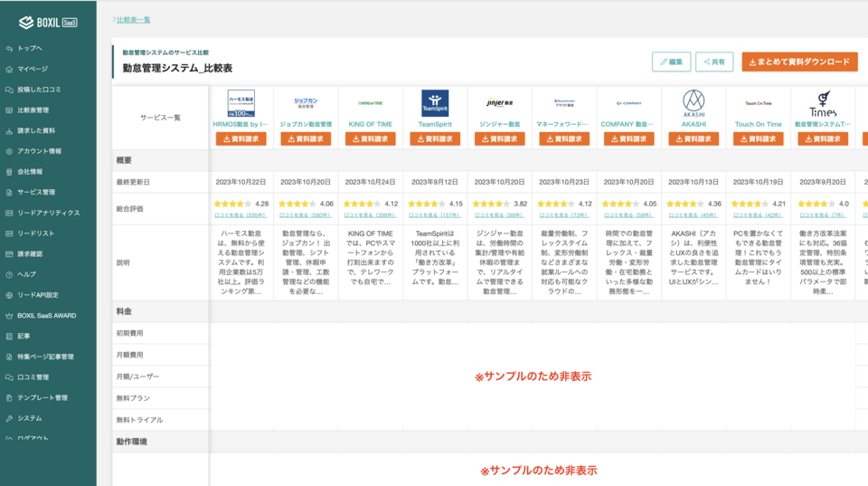Select リードアナリティクス from sidebar menu

[49, 213]
